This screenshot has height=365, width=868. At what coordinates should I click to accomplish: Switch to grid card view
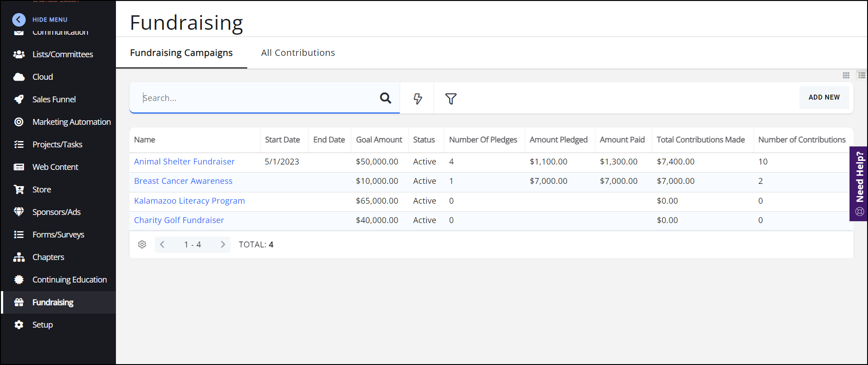[x=846, y=75]
